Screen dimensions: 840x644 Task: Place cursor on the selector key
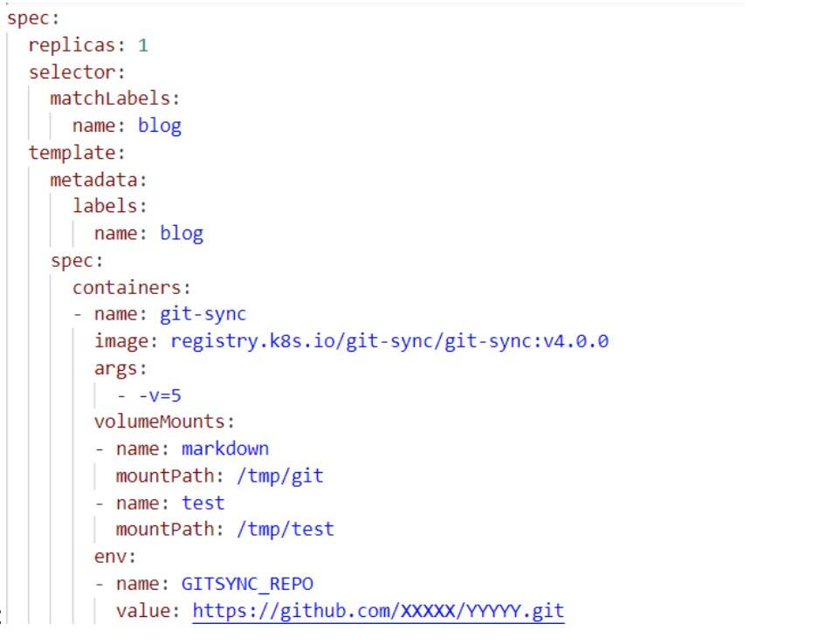coord(74,72)
